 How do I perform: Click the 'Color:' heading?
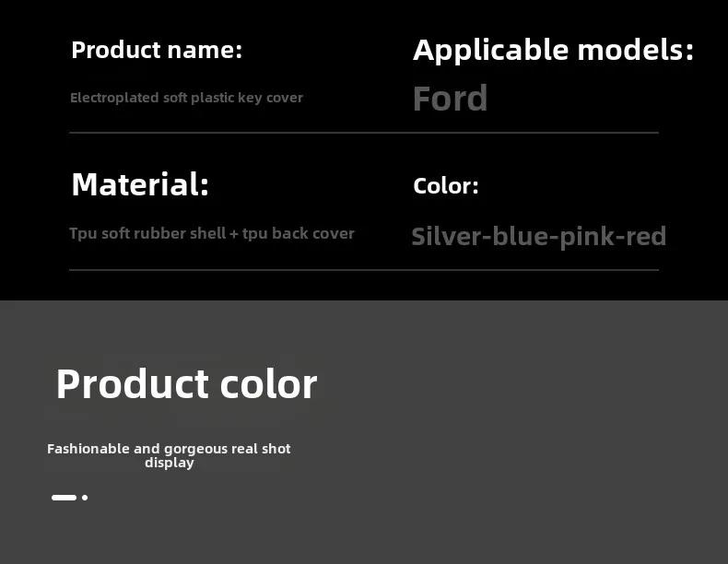[446, 186]
